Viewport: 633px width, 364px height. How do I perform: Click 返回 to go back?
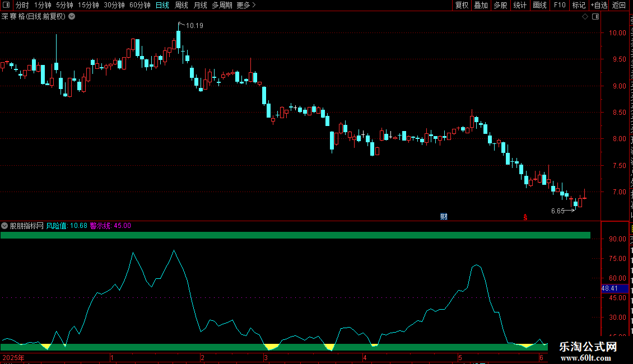tap(618, 5)
